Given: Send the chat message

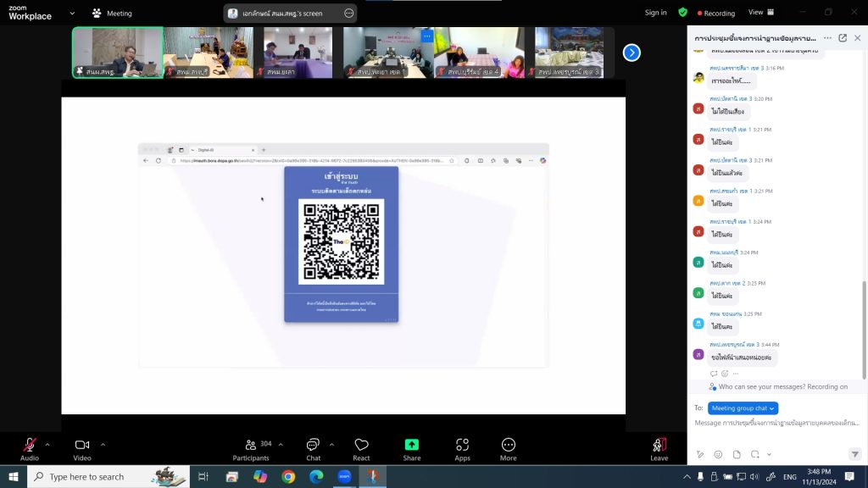Looking at the screenshot, I should 854,455.
